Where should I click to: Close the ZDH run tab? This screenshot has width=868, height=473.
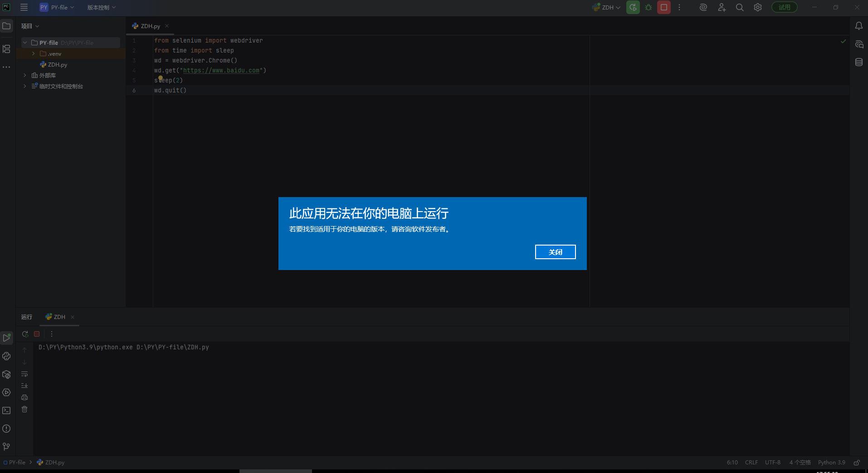(73, 317)
